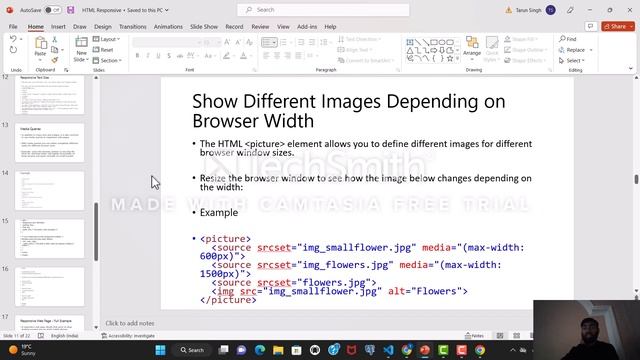Toggle text Shadow formatting

(169, 56)
